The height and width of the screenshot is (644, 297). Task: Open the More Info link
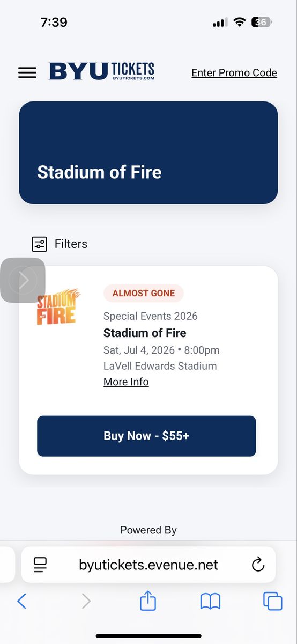click(126, 382)
